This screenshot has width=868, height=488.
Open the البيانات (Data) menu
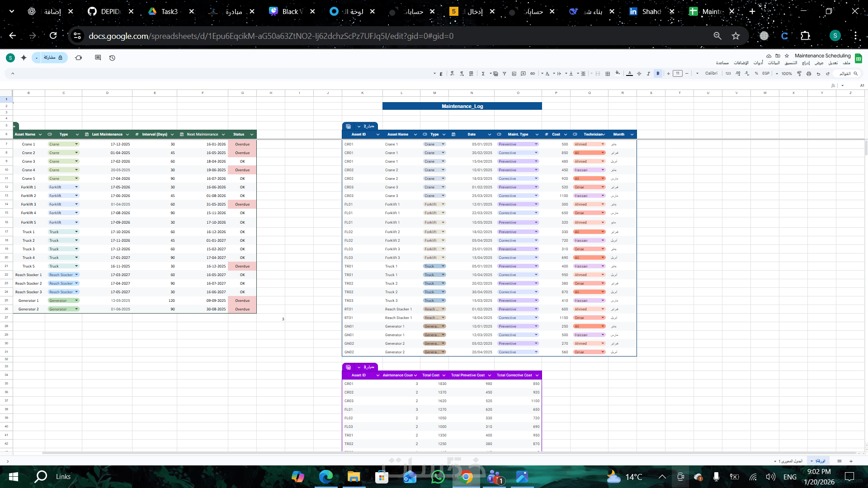(774, 63)
